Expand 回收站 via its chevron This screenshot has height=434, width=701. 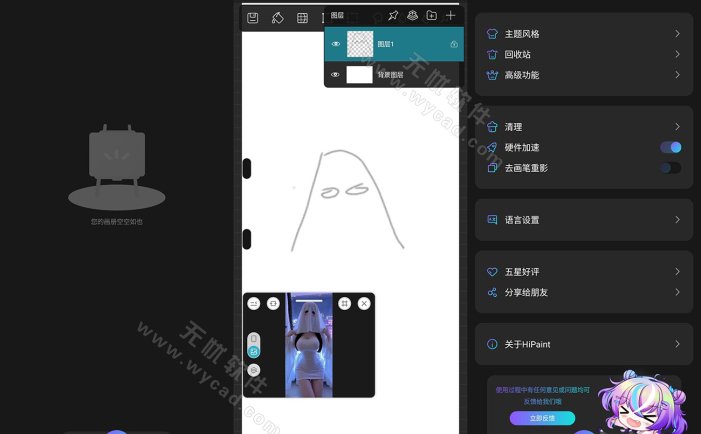tap(677, 54)
